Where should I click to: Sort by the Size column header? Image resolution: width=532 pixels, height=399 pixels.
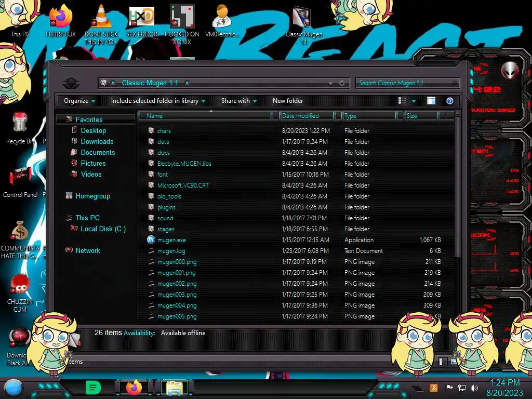point(421,116)
